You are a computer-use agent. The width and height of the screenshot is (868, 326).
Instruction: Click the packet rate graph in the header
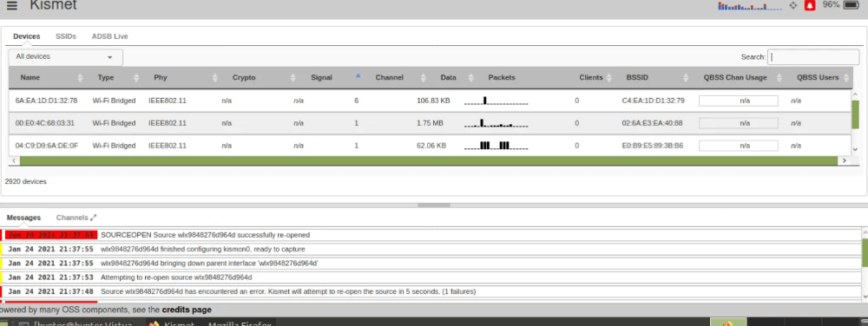[750, 6]
